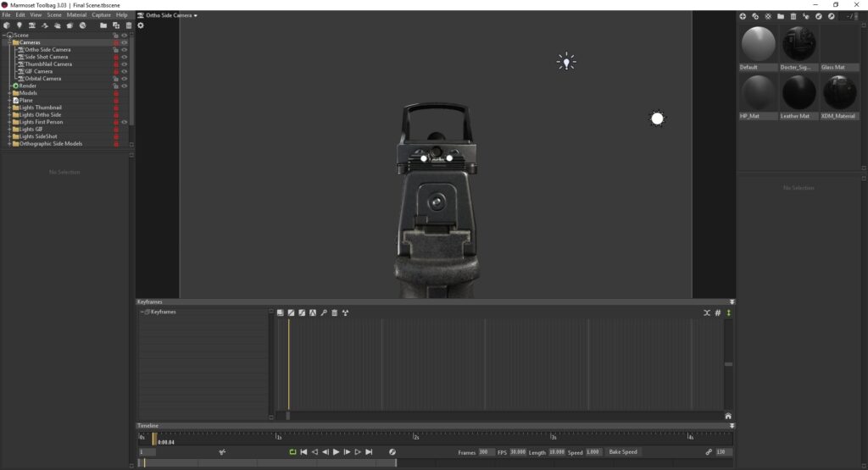Jump to the last frame
The image size is (868, 470).
tap(369, 451)
